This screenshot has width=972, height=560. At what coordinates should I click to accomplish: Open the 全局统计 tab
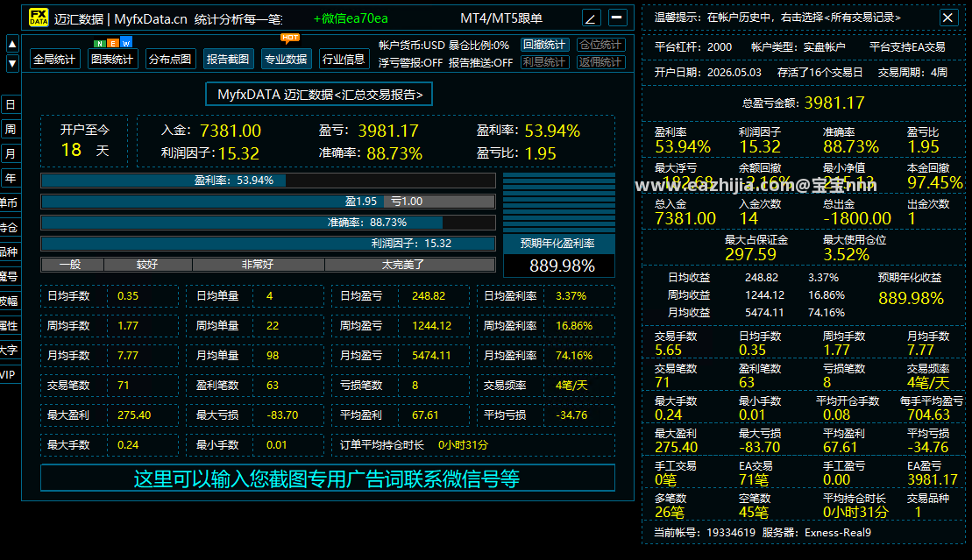pyautogui.click(x=54, y=59)
